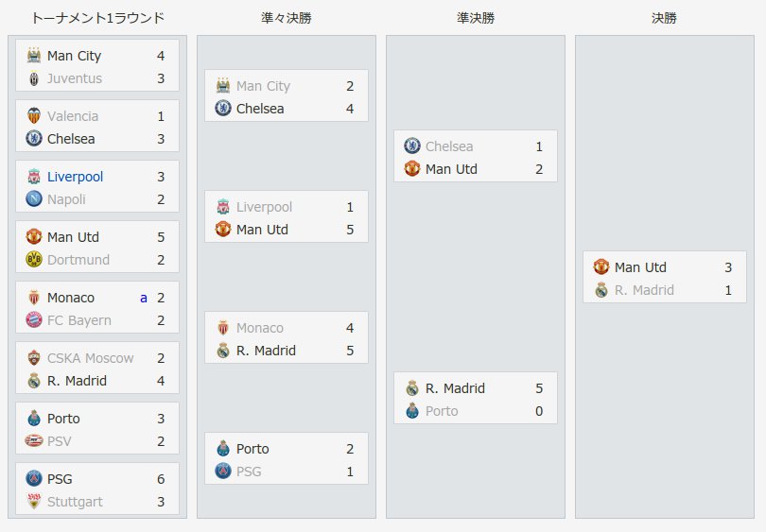Screen dimensions: 766x532
Task: Click the Man City crest in quarter-finals
Action: [x=223, y=86]
